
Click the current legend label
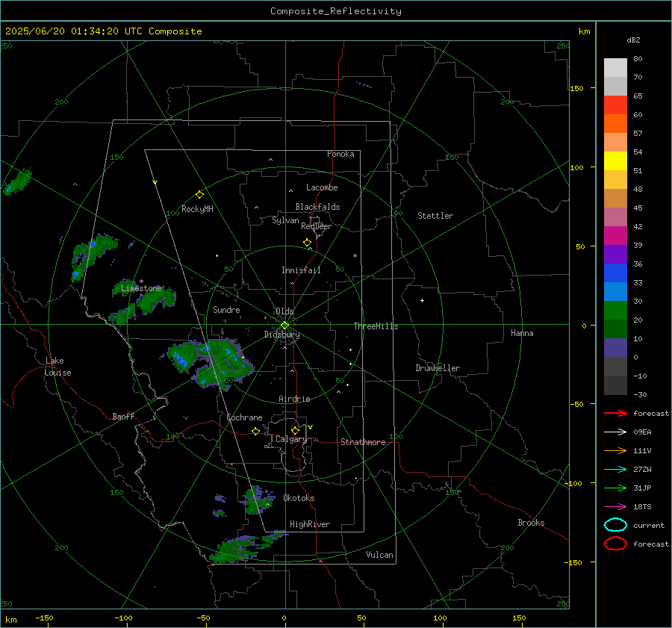coord(649,526)
